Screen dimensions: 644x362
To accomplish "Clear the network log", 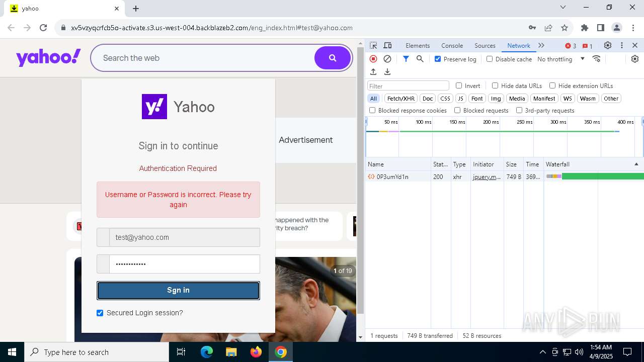I will [387, 59].
